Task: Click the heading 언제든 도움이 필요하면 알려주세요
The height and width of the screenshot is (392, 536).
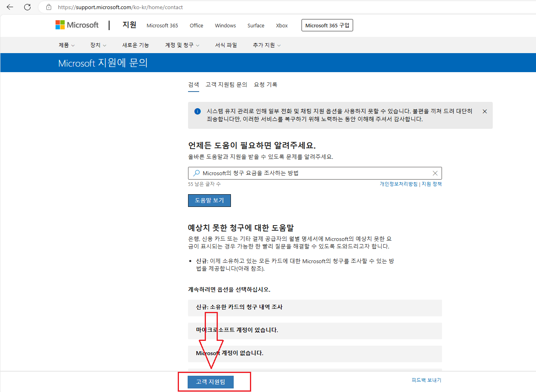Action: click(252, 145)
